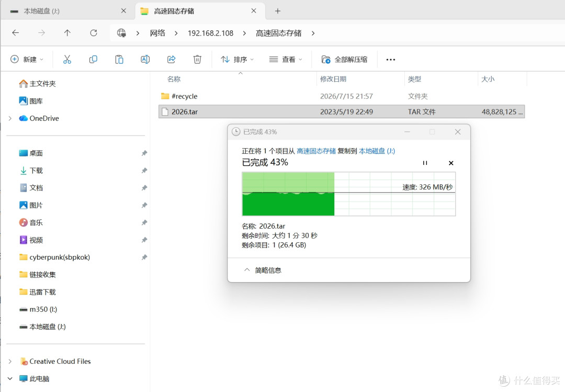Open 迅雷下载 folder in sidebar
The image size is (565, 392).
tap(38, 292)
